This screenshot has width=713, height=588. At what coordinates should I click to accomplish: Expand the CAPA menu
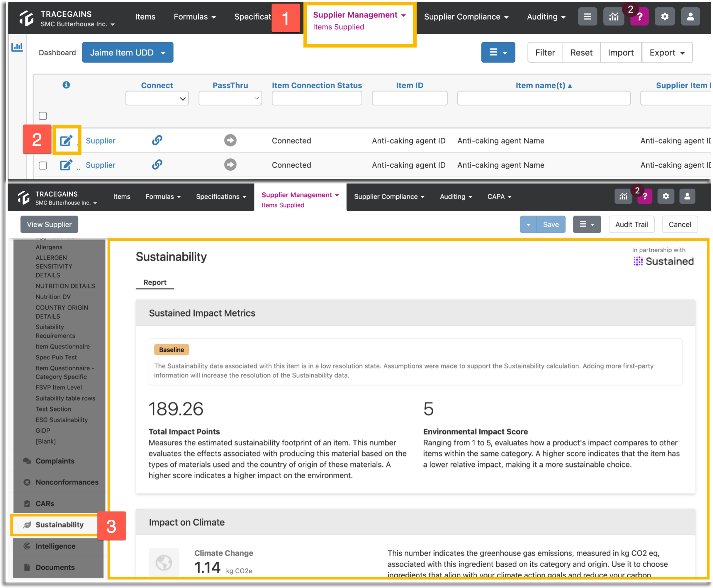click(499, 196)
